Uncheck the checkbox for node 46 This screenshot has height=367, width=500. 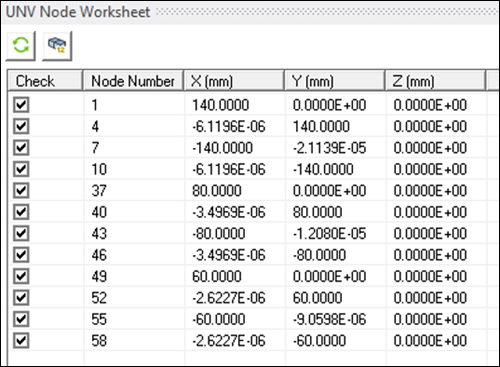tap(21, 255)
